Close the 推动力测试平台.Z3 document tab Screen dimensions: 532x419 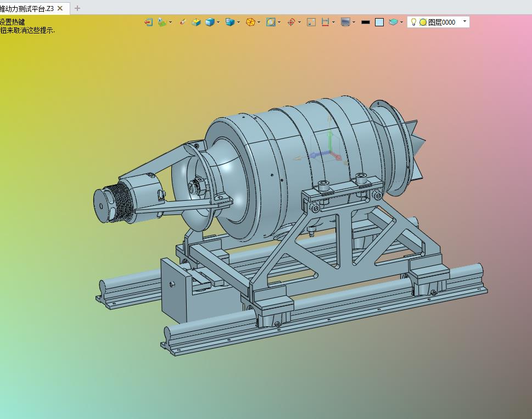point(60,8)
